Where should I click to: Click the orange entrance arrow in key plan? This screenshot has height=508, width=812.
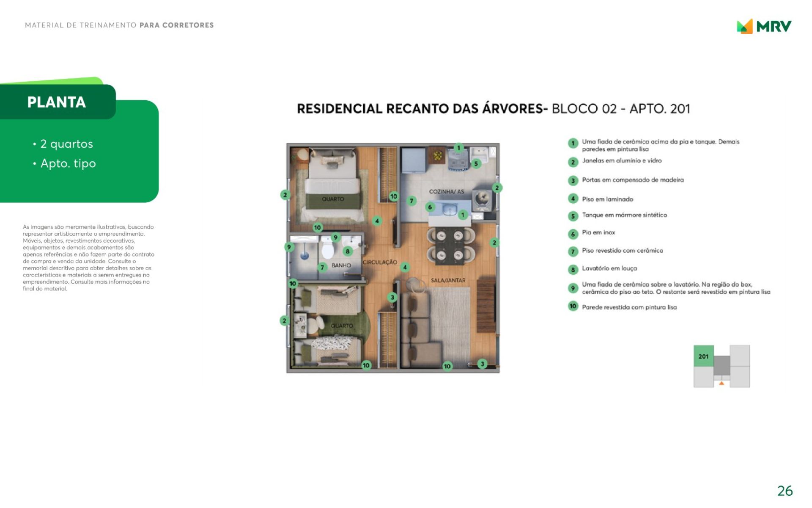[721, 383]
